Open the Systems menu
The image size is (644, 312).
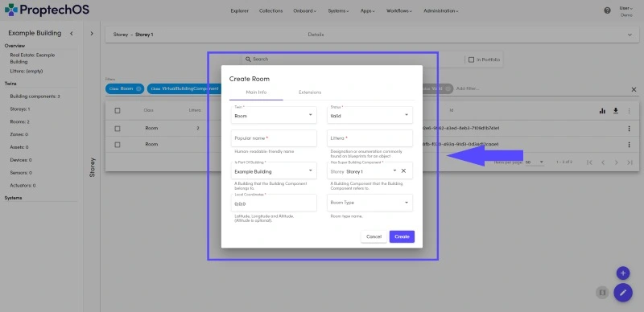tap(338, 11)
